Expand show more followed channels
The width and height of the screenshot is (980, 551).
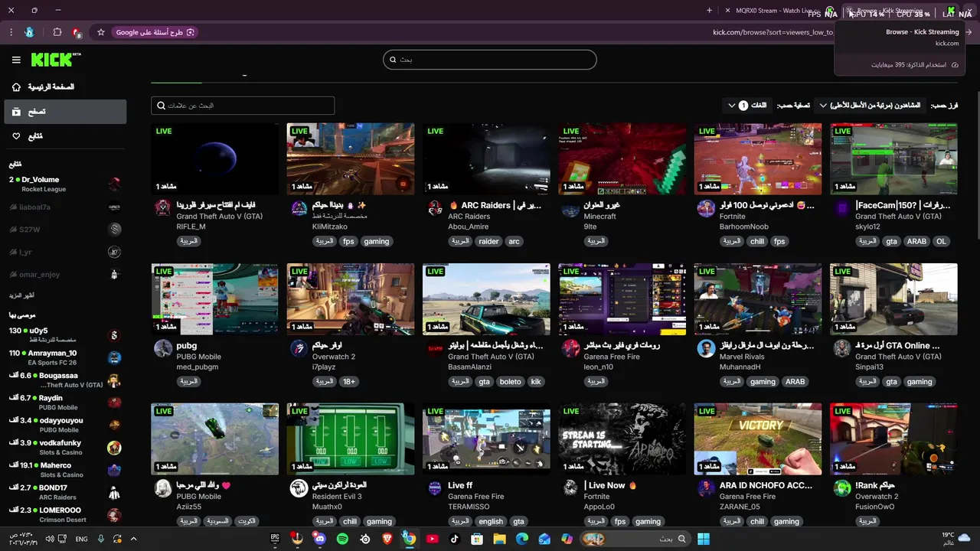pos(21,295)
